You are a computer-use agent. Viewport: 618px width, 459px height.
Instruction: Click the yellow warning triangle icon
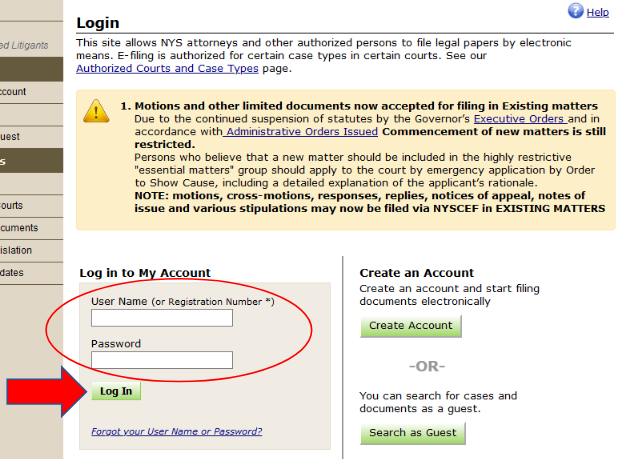click(x=96, y=110)
